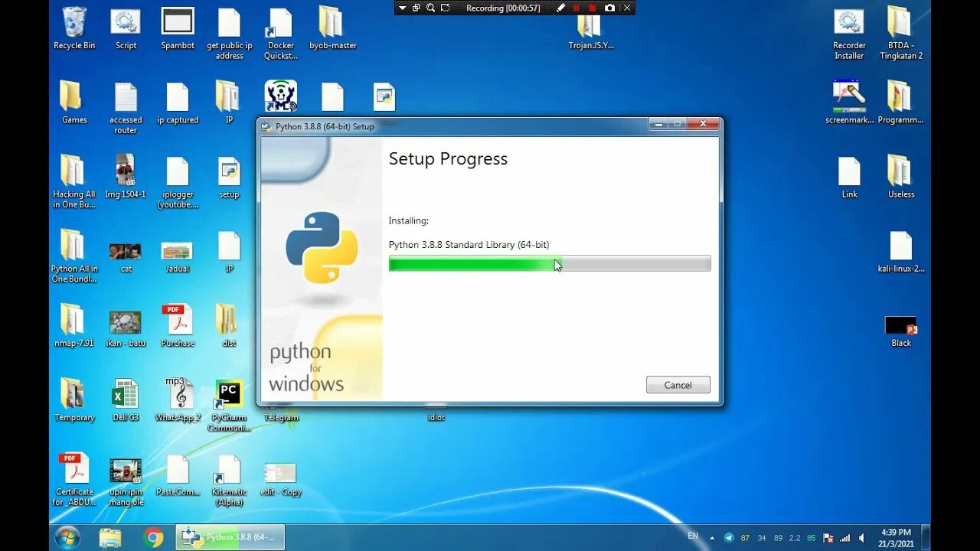Click the Python 3.8.8 taskbar button

coord(230,537)
